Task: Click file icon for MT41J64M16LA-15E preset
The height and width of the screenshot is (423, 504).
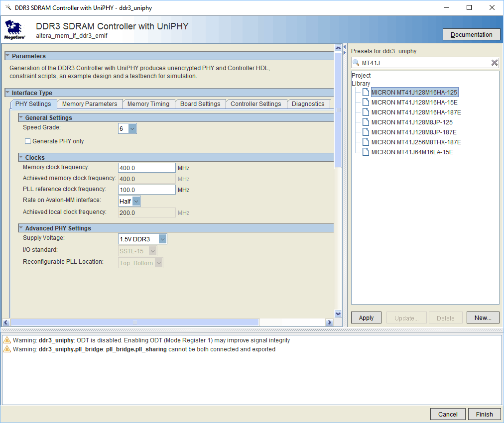Action: (x=366, y=152)
